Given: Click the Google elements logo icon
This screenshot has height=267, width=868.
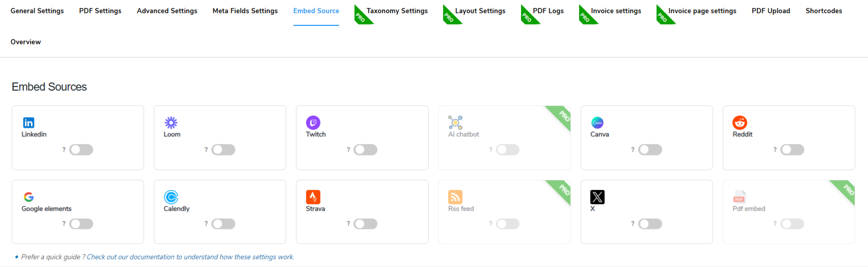Looking at the screenshot, I should (x=29, y=197).
